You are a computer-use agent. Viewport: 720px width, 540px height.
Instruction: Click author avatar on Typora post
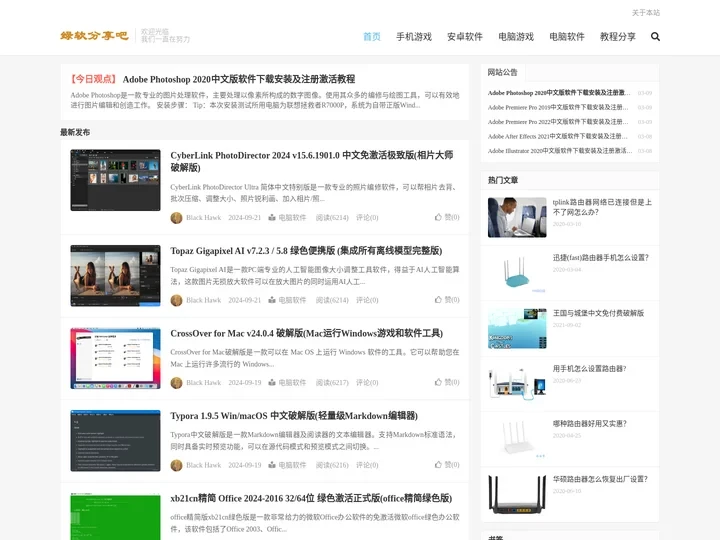pyautogui.click(x=176, y=465)
